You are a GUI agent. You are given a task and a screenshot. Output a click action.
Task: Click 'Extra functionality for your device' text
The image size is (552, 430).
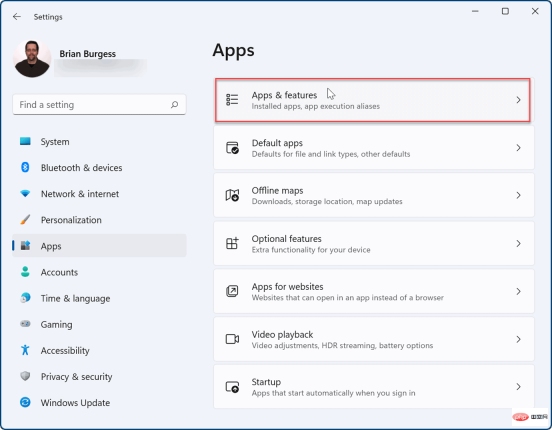click(x=311, y=250)
